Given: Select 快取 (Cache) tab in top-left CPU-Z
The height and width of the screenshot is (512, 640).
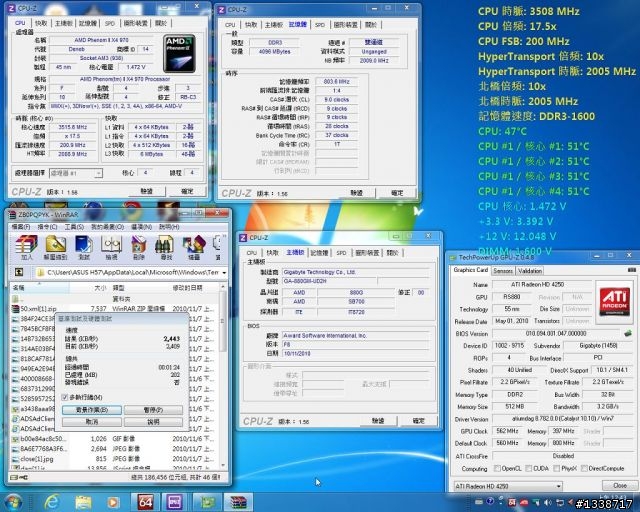Looking at the screenshot, I should pos(41,24).
